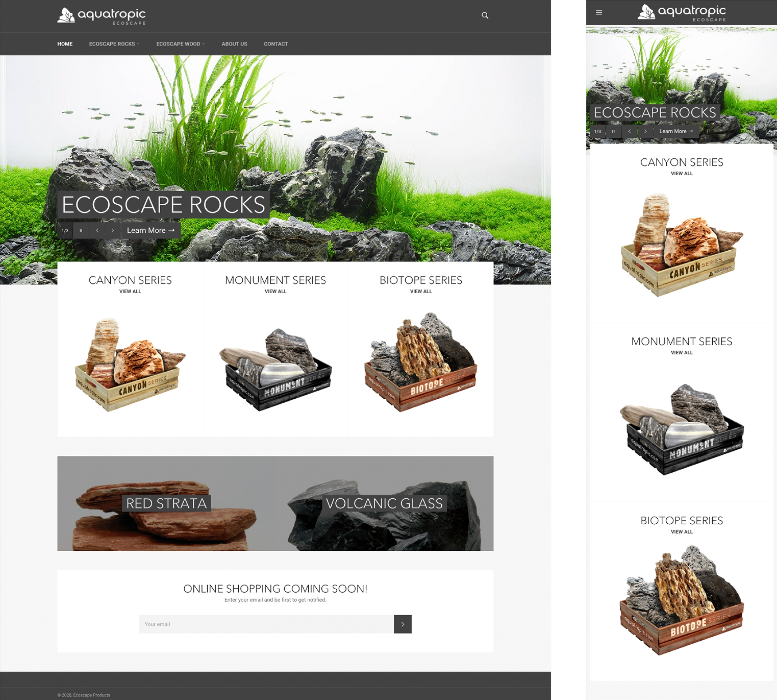
Task: Pause the mobile hero slideshow
Action: [613, 131]
